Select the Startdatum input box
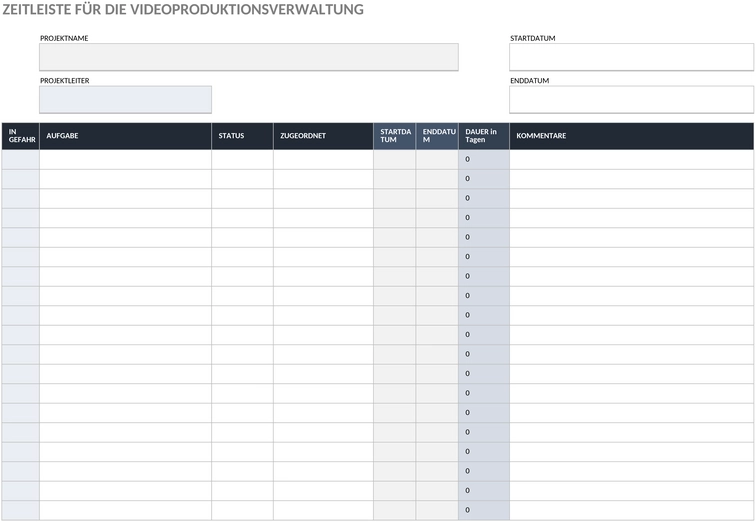Screen dimensions: 756x522 pyautogui.click(x=632, y=57)
